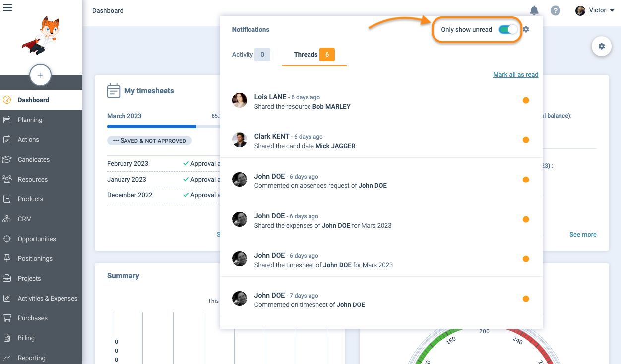Open the help question mark icon
This screenshot has width=621, height=364.
click(556, 10)
